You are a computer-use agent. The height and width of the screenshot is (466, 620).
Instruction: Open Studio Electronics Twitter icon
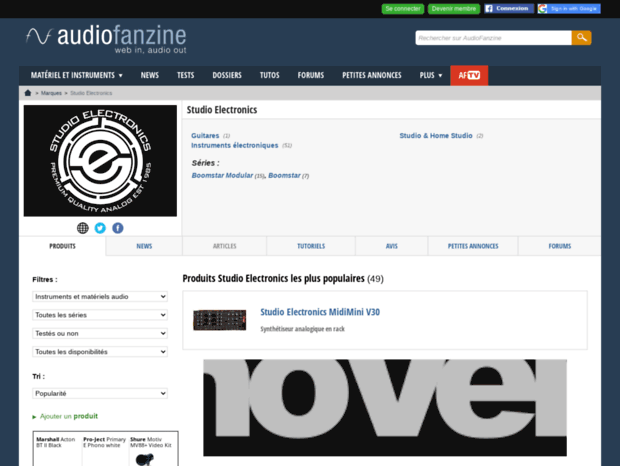pyautogui.click(x=100, y=228)
